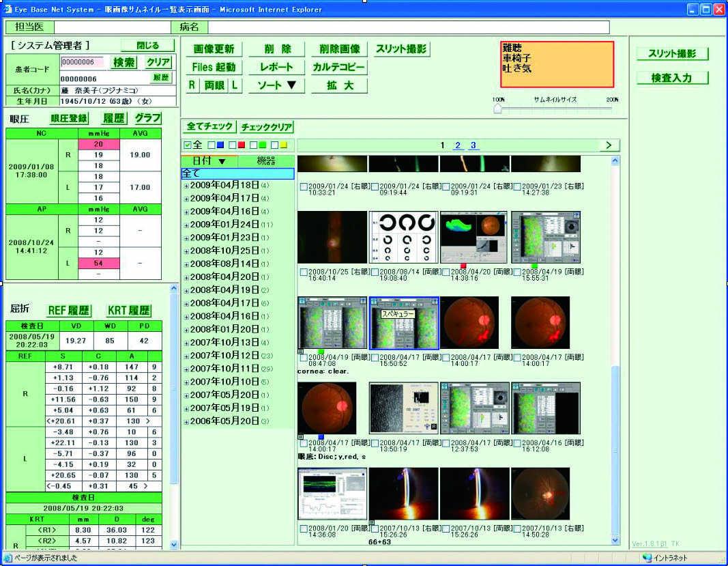Screen dimensions: 728x566
Task: Click the R right-eye filter button
Action: (x=192, y=85)
